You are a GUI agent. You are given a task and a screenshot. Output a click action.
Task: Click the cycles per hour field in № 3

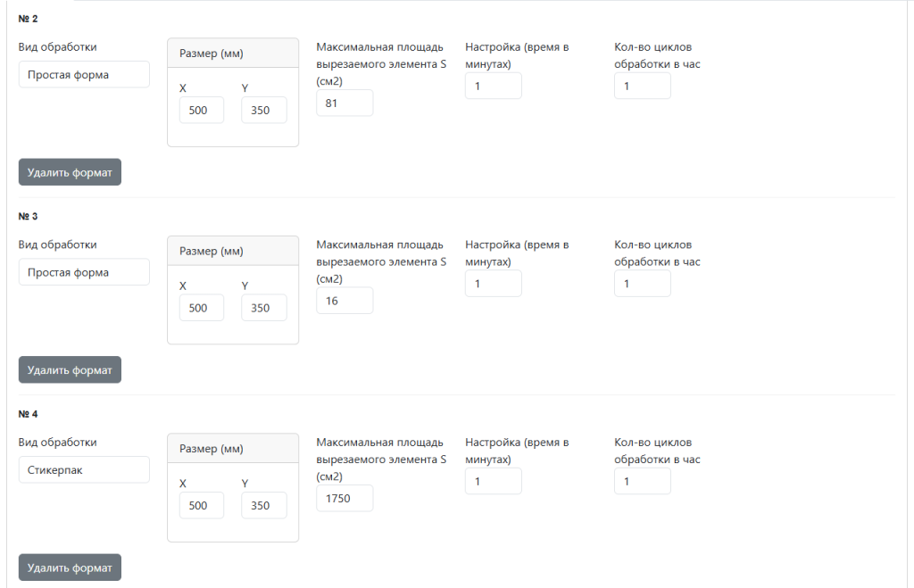click(x=643, y=284)
